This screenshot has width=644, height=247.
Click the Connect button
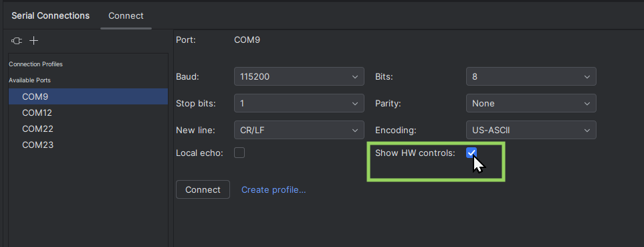tap(203, 189)
